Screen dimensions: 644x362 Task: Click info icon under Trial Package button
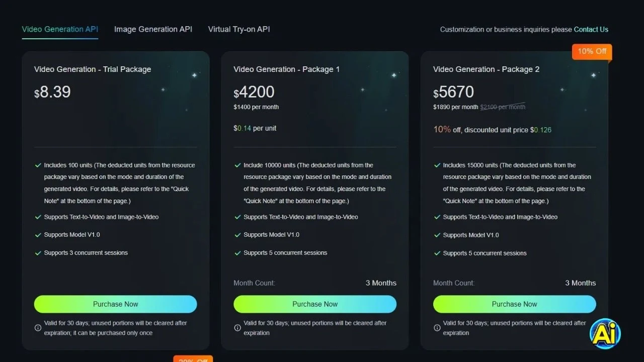click(x=38, y=328)
